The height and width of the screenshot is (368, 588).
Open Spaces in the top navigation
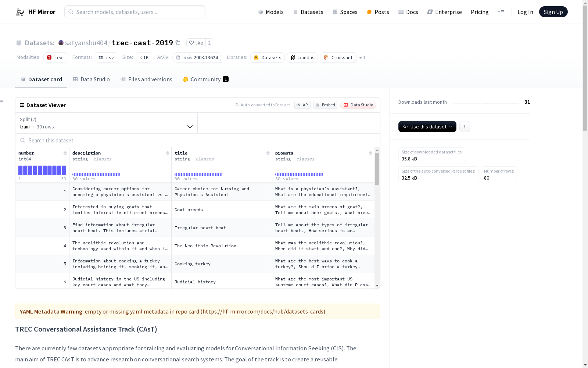click(x=345, y=12)
